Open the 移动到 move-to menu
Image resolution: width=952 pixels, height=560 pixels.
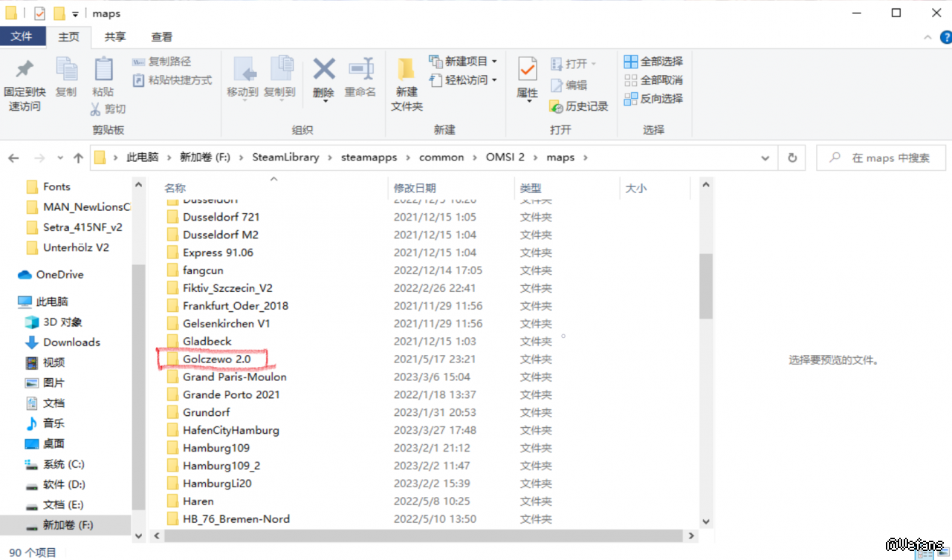click(243, 77)
